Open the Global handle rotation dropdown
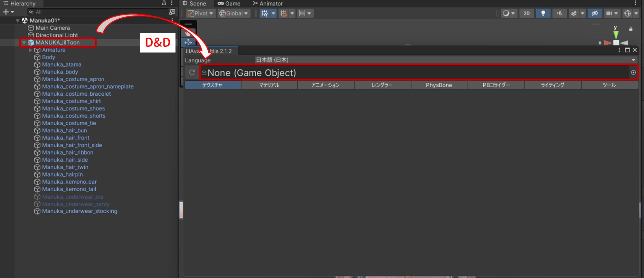644x278 pixels. click(234, 13)
